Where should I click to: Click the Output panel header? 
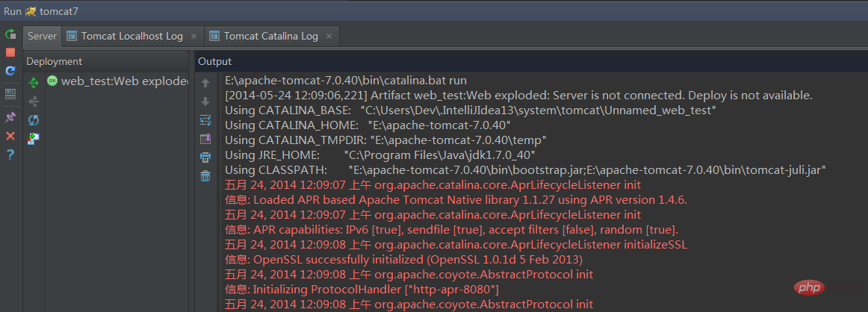pyautogui.click(x=531, y=61)
